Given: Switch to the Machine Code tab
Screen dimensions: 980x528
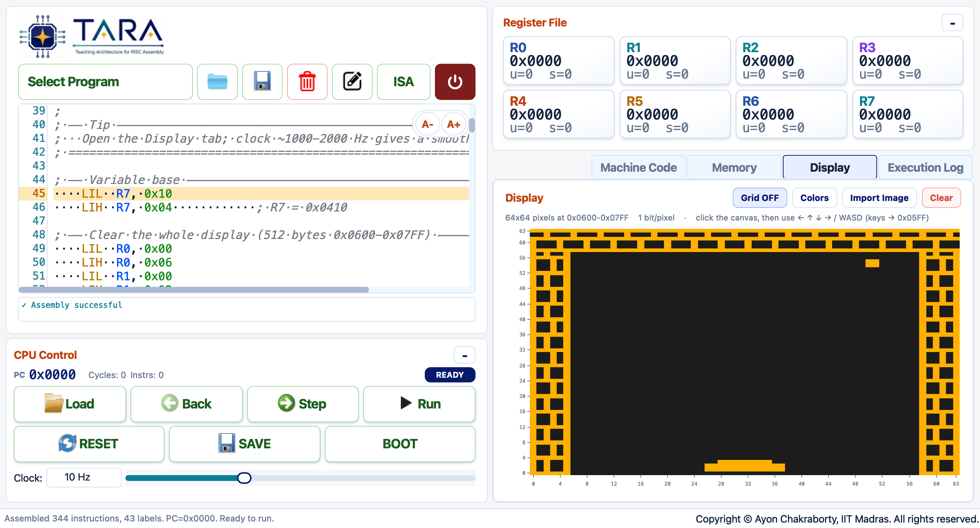Looking at the screenshot, I should coord(638,167).
